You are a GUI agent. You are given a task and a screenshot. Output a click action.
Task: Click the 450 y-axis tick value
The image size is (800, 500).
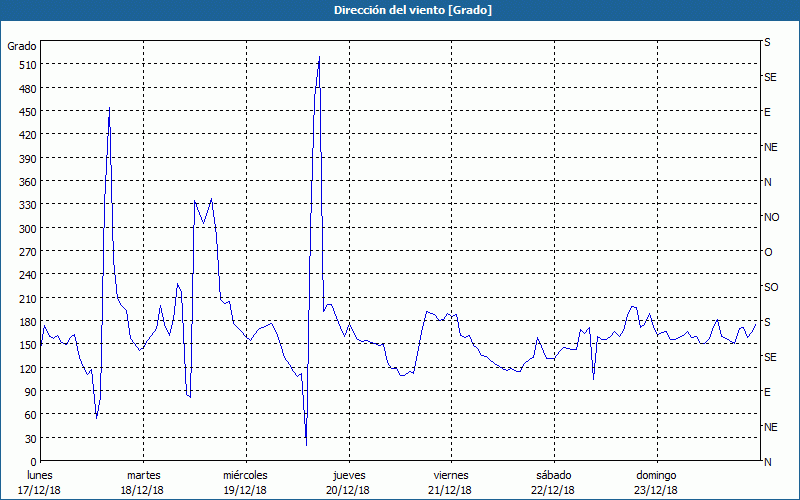28,112
